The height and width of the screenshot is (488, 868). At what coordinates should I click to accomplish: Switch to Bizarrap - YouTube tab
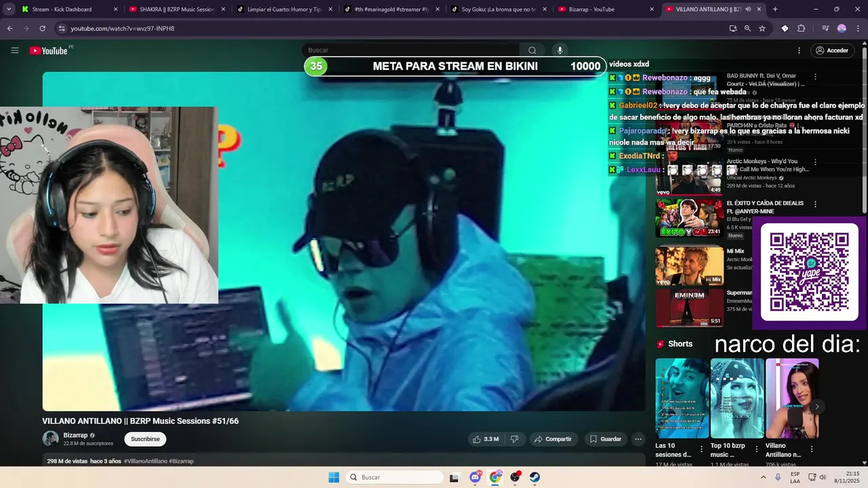[605, 9]
